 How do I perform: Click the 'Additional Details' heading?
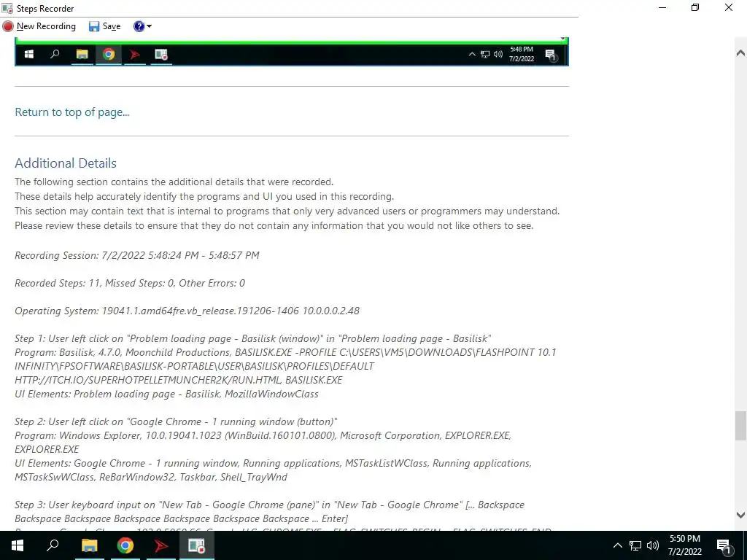(66, 163)
